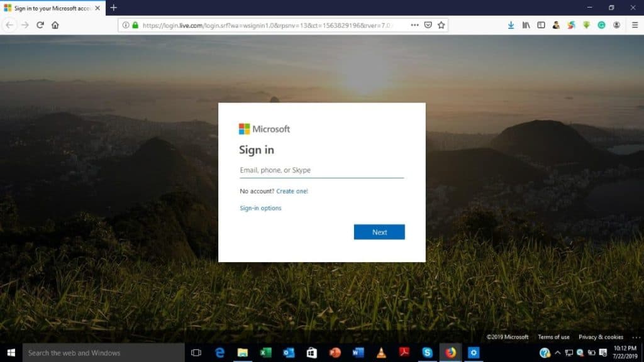Close the Microsoft sign-in tab
Viewport: 644px width, 362px height.
pyautogui.click(x=97, y=8)
